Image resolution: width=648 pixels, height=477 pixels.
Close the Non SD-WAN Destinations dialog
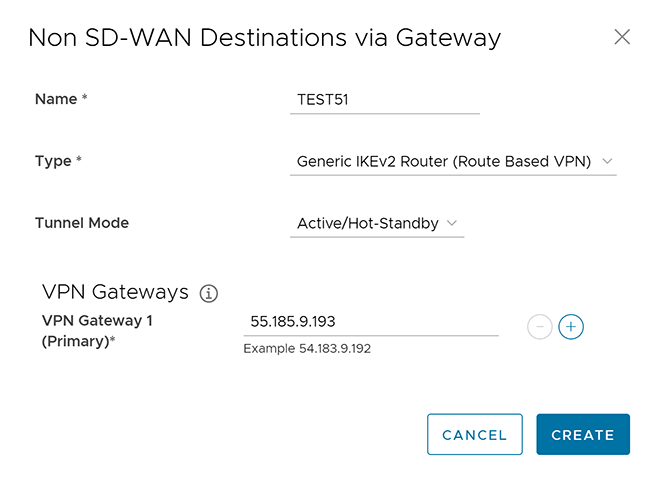(622, 37)
